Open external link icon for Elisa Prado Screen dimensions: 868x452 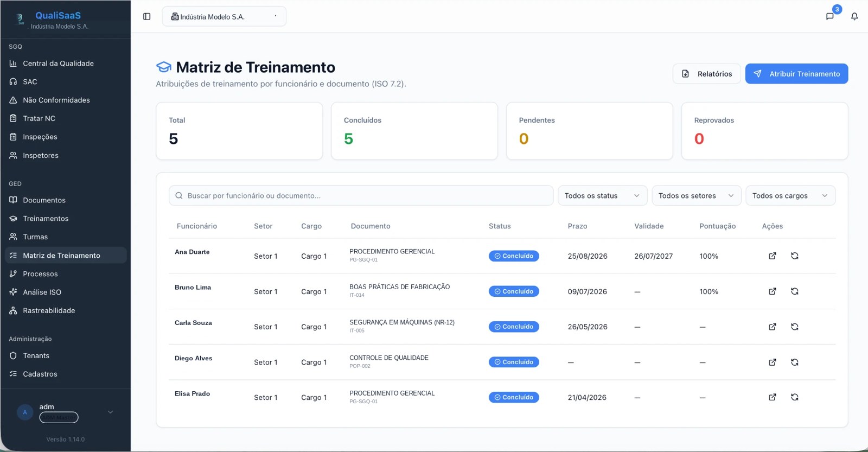(773, 397)
